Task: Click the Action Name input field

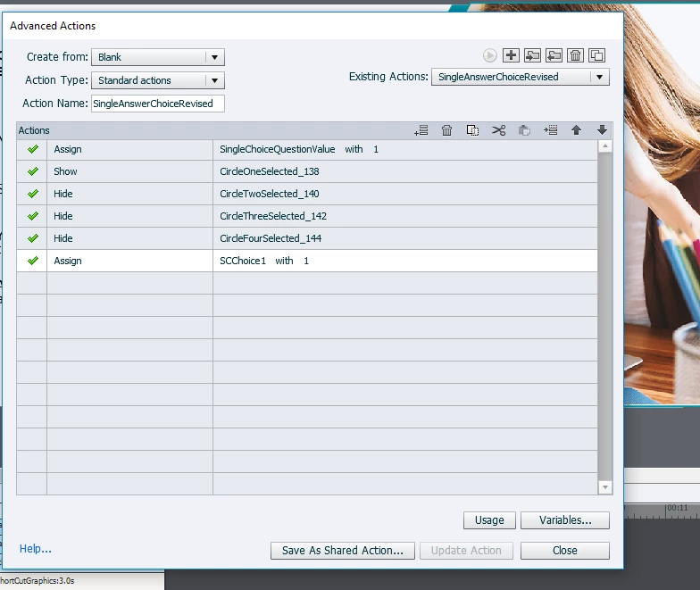Action: (x=157, y=104)
